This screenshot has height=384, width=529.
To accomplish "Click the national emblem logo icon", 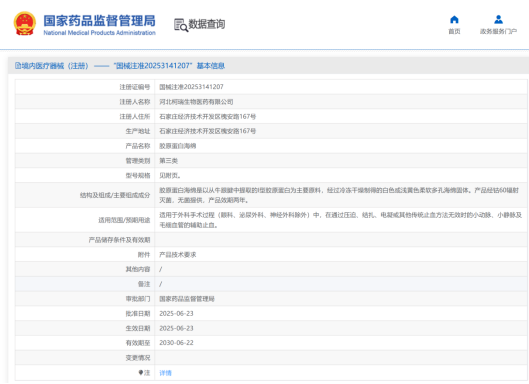I will (x=25, y=24).
